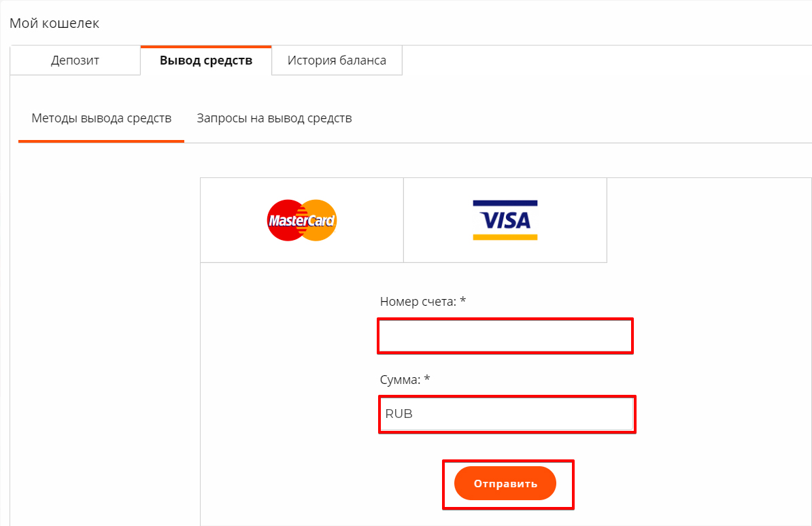Image resolution: width=812 pixels, height=526 pixels.
Task: Select the VISA payment logo
Action: coord(505,220)
